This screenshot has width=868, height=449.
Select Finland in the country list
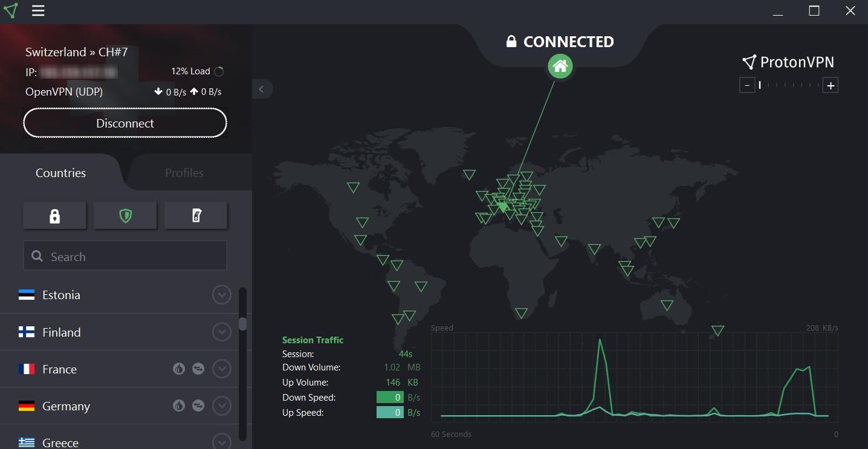(61, 332)
